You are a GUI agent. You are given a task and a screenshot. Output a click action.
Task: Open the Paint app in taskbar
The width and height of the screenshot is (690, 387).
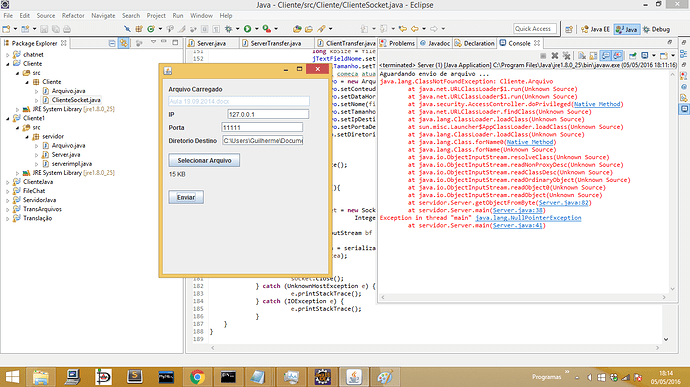(385, 377)
